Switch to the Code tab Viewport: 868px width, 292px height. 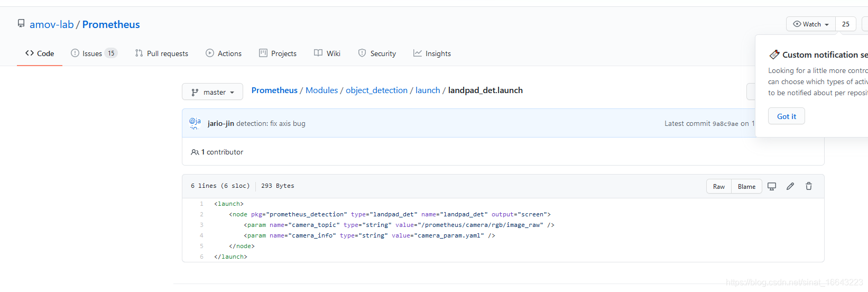(40, 53)
